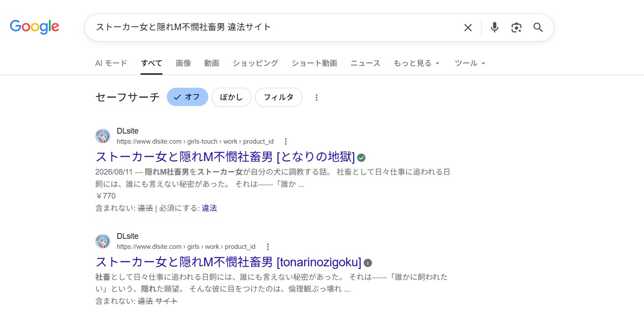The width and height of the screenshot is (644, 313).
Task: Click URL dlsite.com › girls › work › product_id
Action: pyautogui.click(x=186, y=247)
